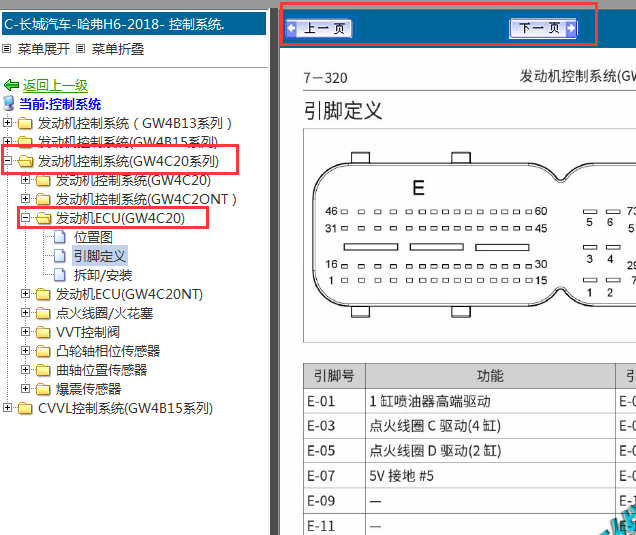Select CVVL控制系统(GW4B15系列) tree item
The image size is (636, 535).
[125, 408]
